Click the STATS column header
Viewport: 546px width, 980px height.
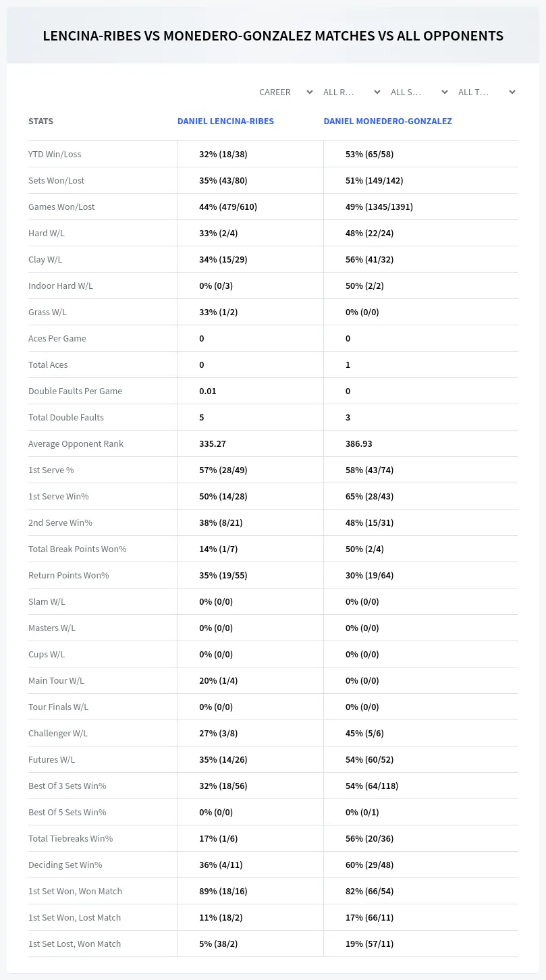tap(40, 121)
